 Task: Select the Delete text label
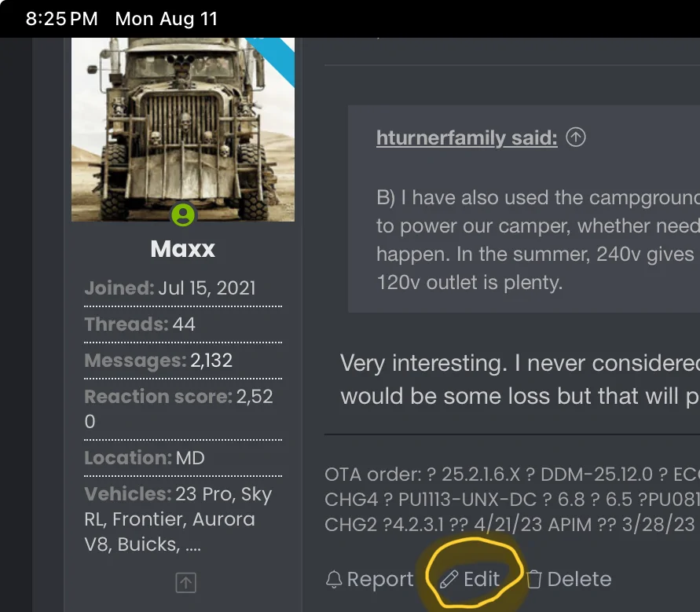click(x=579, y=579)
